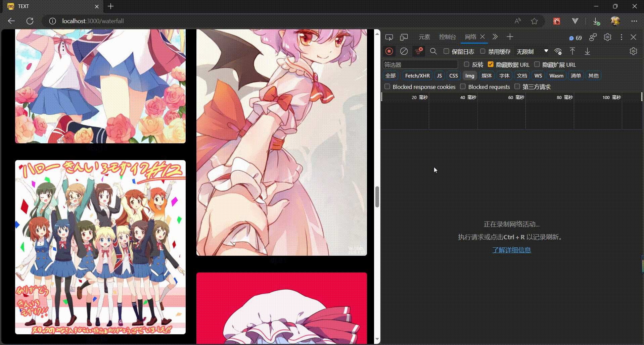
Task: Switch to 控制台 Console tab
Action: (448, 37)
